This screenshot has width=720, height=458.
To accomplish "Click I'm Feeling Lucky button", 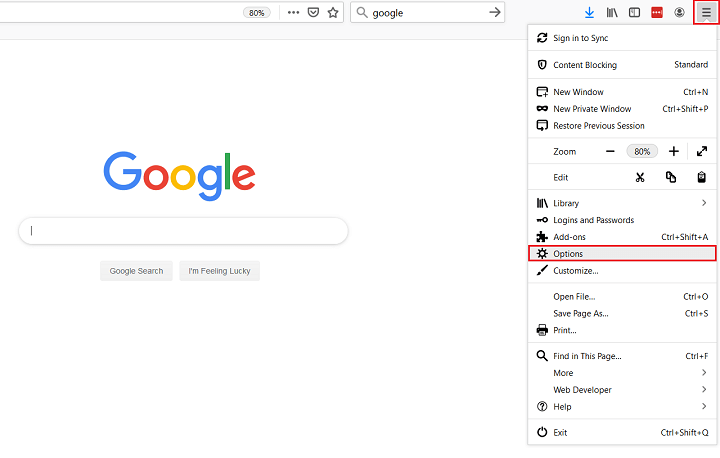I will (219, 271).
